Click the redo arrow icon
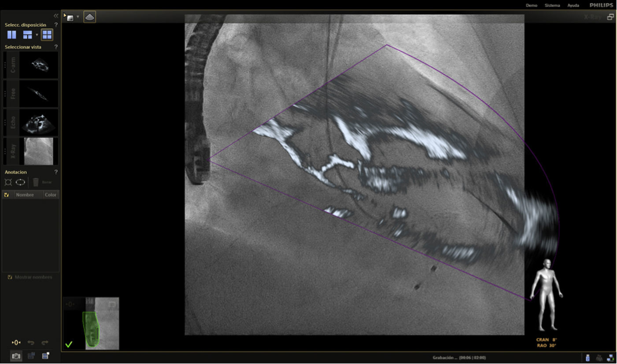 click(44, 342)
